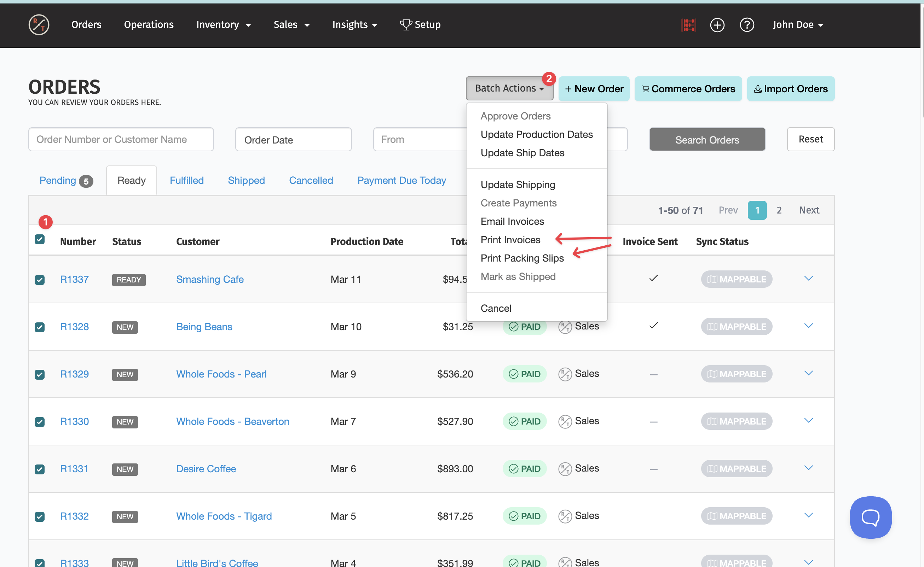Open the help question mark icon
The height and width of the screenshot is (567, 924).
[x=746, y=25]
